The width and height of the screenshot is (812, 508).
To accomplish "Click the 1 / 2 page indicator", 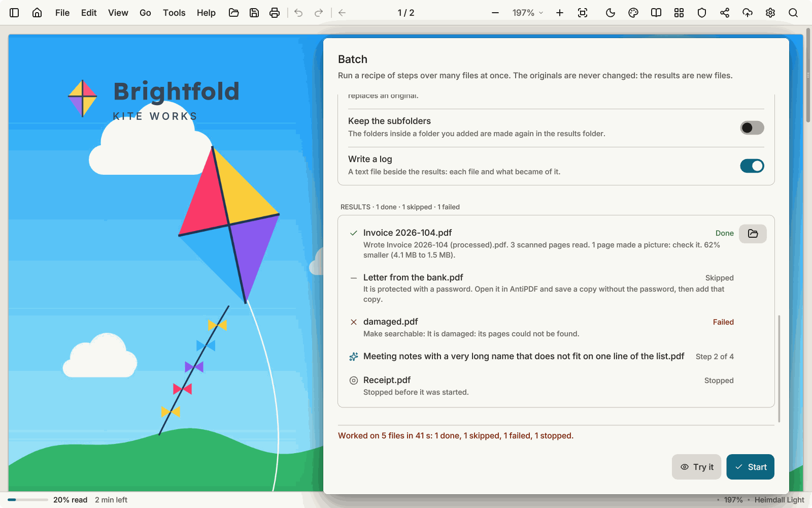I will (406, 13).
